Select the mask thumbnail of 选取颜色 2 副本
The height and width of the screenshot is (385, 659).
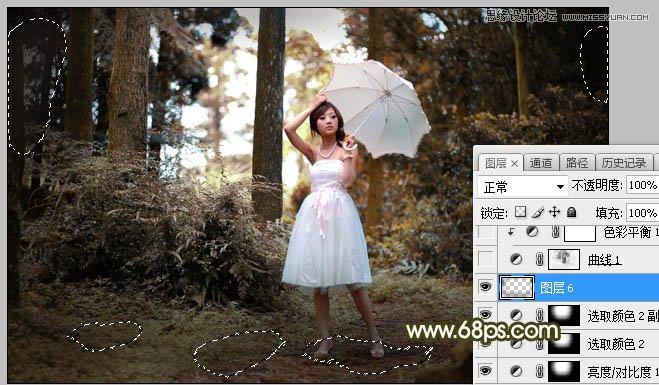tap(564, 315)
